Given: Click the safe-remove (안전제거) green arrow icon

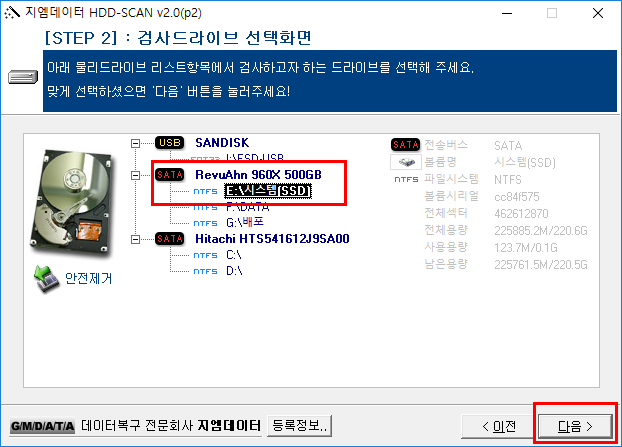Looking at the screenshot, I should pyautogui.click(x=47, y=279).
